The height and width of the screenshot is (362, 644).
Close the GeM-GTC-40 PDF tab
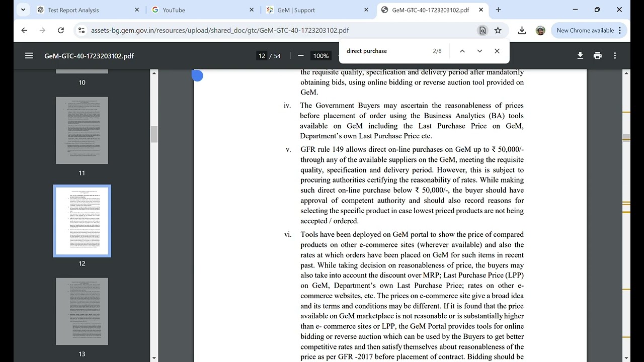pyautogui.click(x=481, y=10)
